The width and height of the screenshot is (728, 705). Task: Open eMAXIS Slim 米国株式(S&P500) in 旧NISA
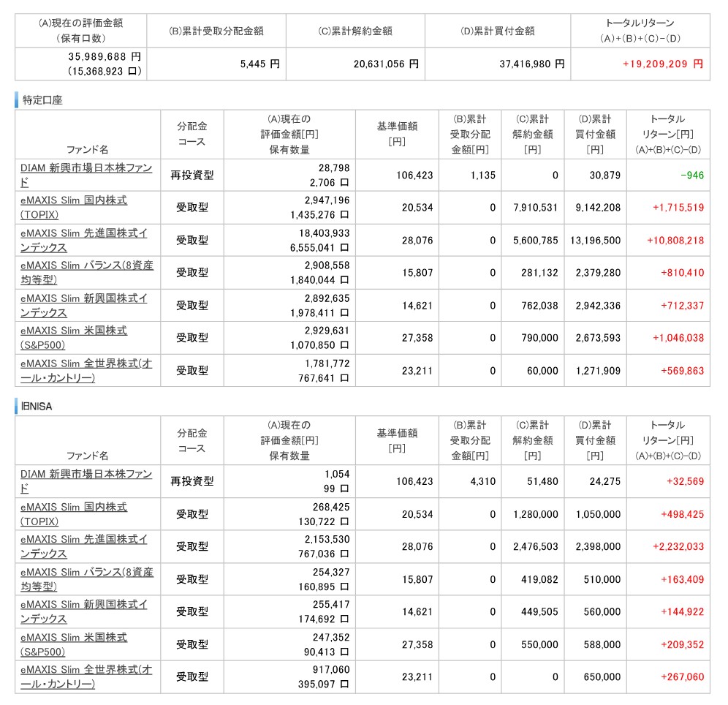74,644
